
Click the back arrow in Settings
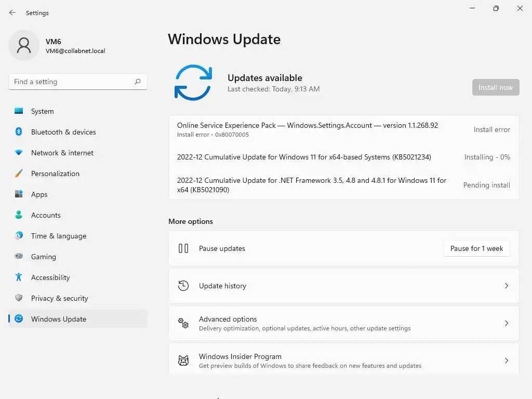pos(12,12)
